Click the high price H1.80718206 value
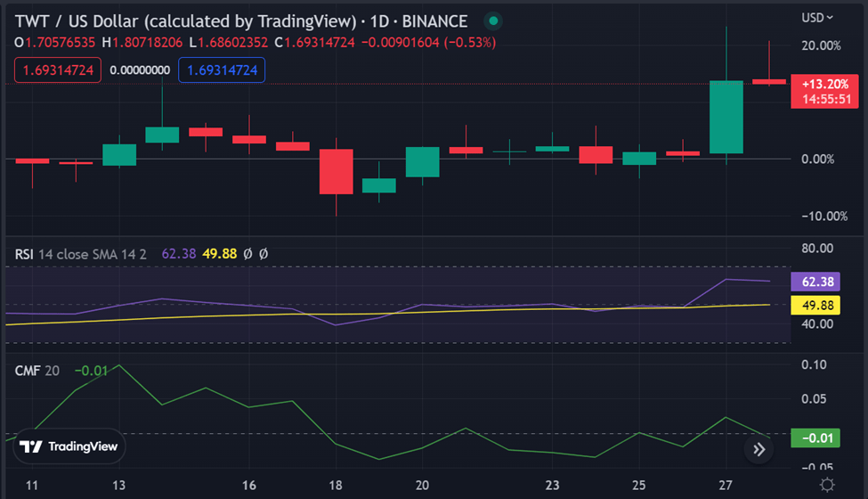The width and height of the screenshot is (868, 499). (x=142, y=43)
